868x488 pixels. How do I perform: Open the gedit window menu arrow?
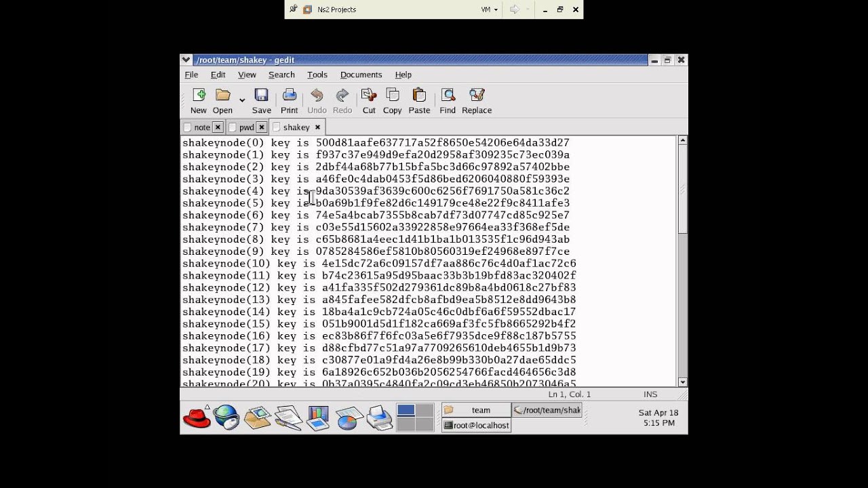pos(186,60)
